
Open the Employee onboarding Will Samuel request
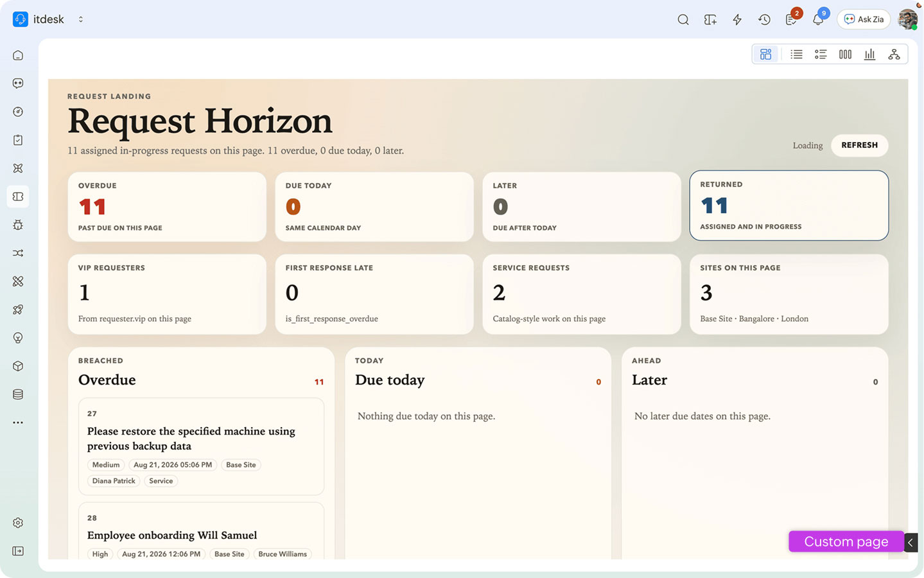(172, 535)
